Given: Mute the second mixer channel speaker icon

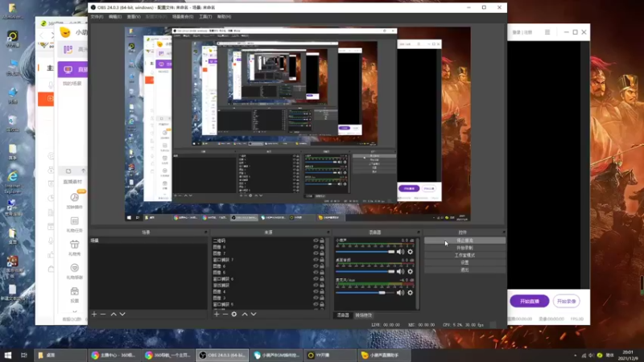Looking at the screenshot, I should [x=400, y=271].
